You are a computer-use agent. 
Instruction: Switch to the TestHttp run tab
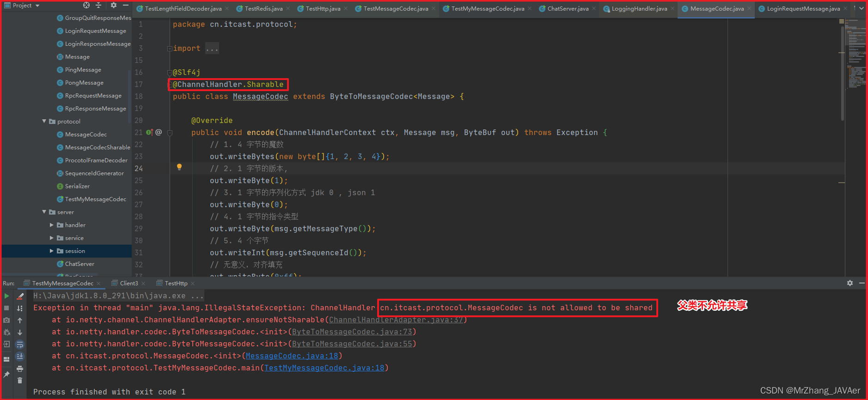point(176,283)
